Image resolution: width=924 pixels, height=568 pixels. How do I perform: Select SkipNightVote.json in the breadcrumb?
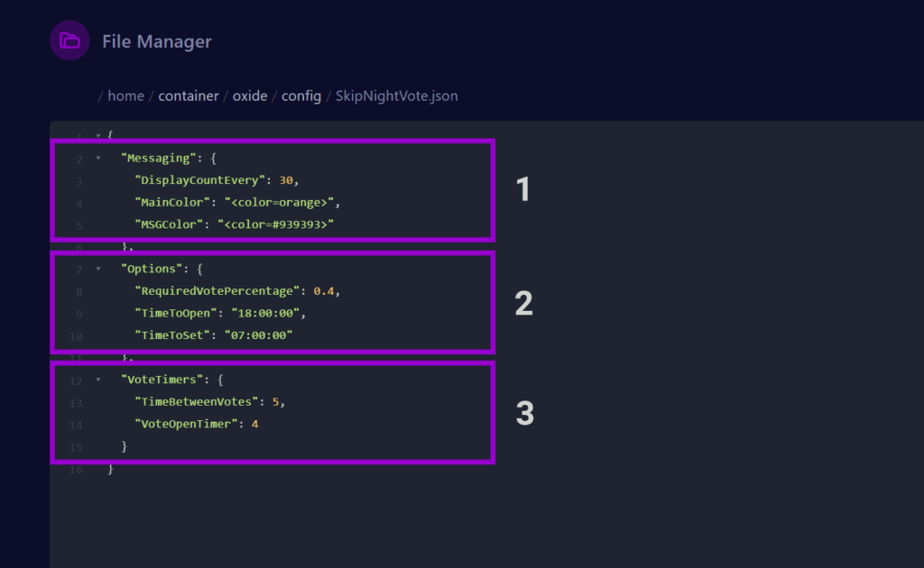coord(396,96)
